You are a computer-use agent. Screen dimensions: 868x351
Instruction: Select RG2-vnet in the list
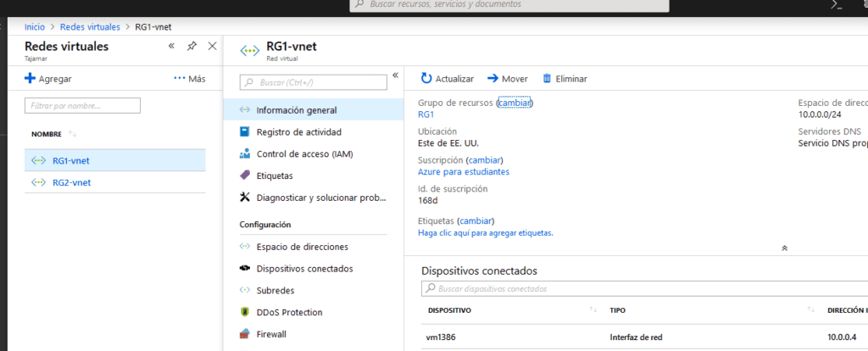click(x=115, y=182)
